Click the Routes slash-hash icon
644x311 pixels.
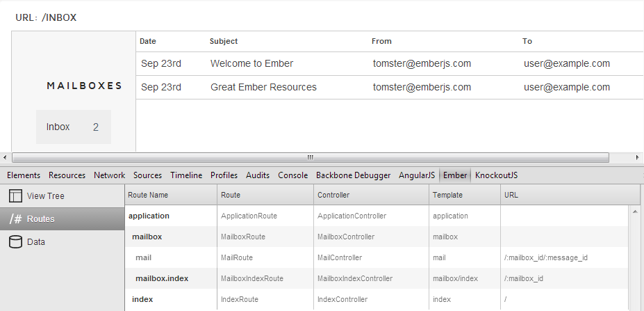[x=15, y=219]
